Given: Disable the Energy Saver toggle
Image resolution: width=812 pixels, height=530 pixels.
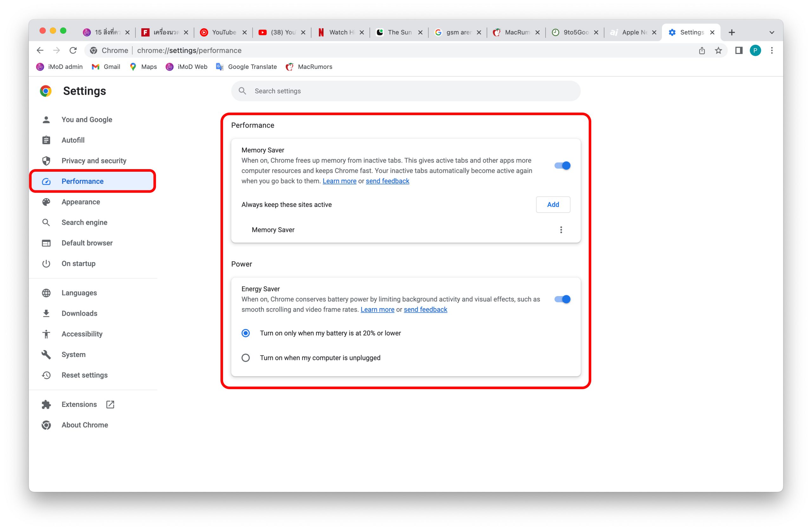Looking at the screenshot, I should [x=562, y=299].
